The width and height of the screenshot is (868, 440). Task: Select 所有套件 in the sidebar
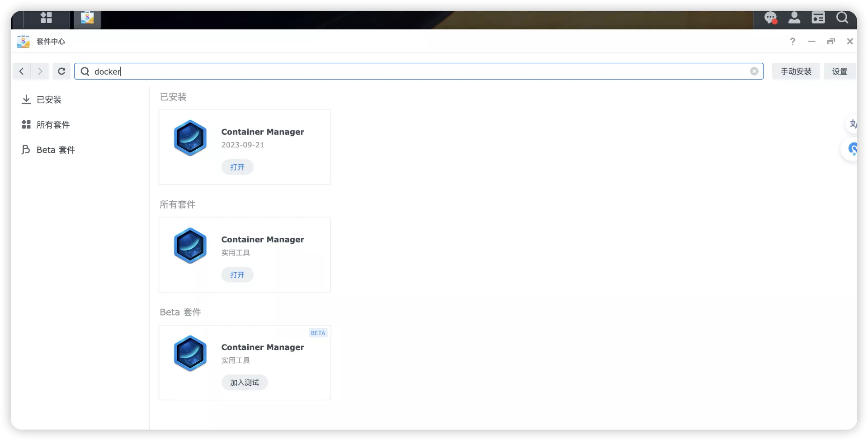tap(46, 125)
